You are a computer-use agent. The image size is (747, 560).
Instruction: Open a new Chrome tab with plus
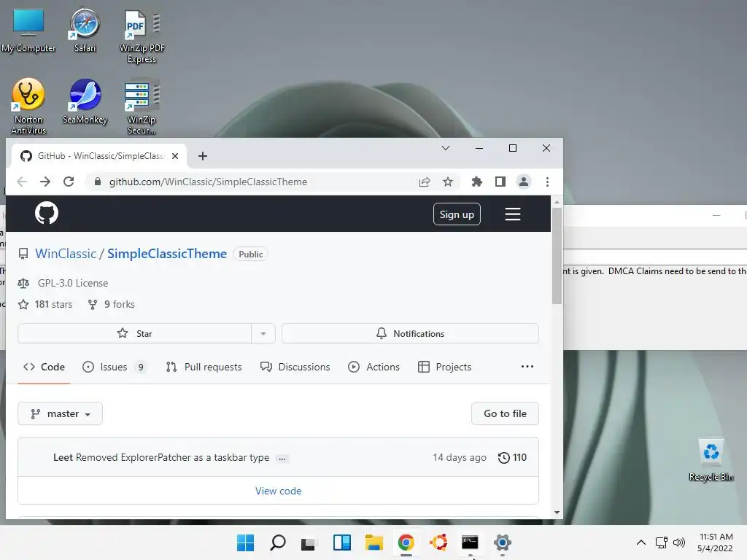coord(203,156)
